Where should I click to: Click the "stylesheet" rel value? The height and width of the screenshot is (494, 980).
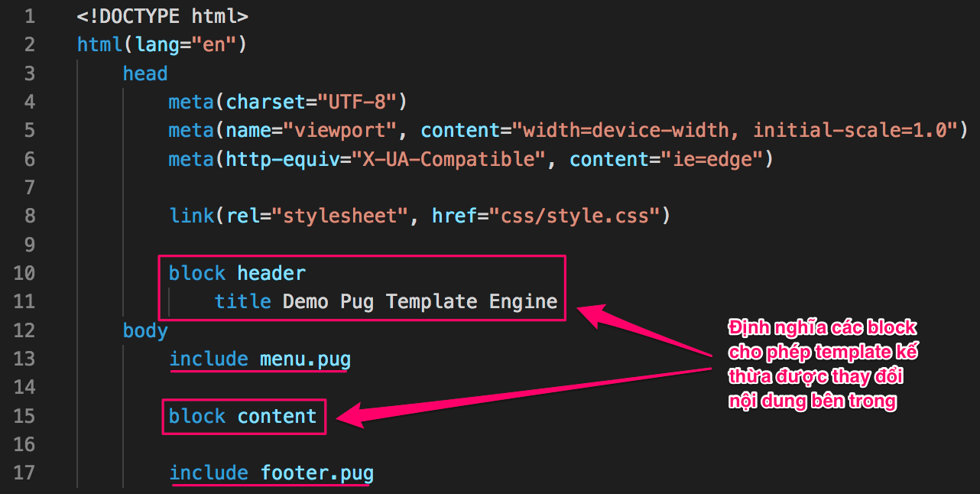pos(340,216)
